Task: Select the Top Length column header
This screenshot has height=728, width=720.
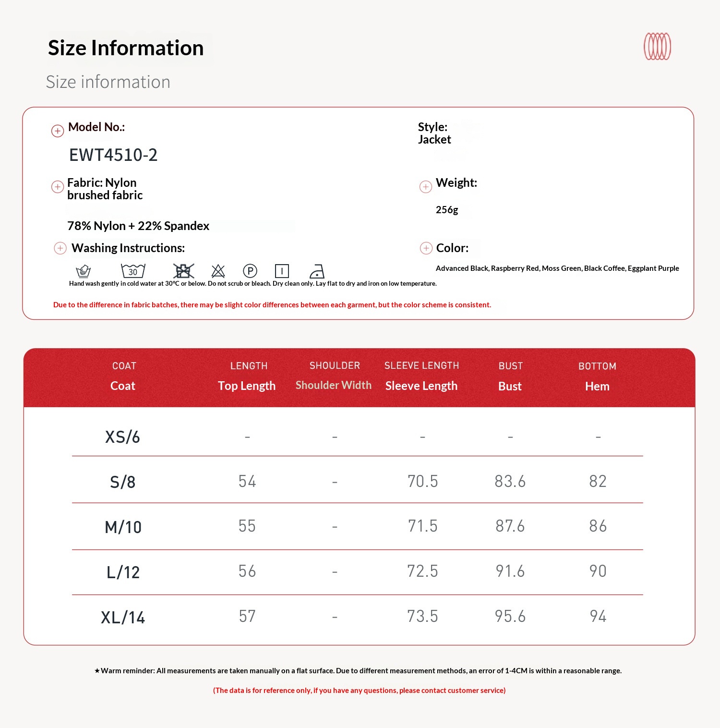Action: coord(247,386)
